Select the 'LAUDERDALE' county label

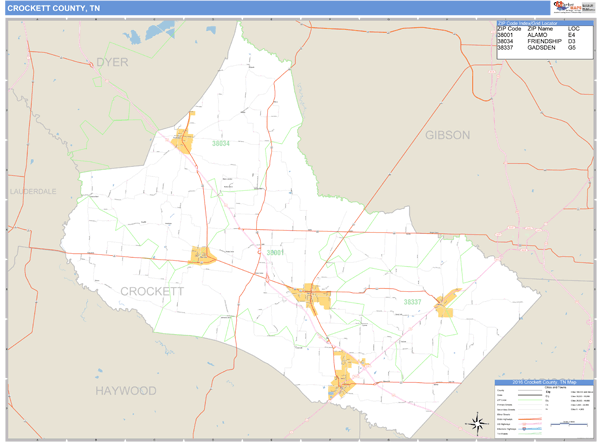click(33, 191)
